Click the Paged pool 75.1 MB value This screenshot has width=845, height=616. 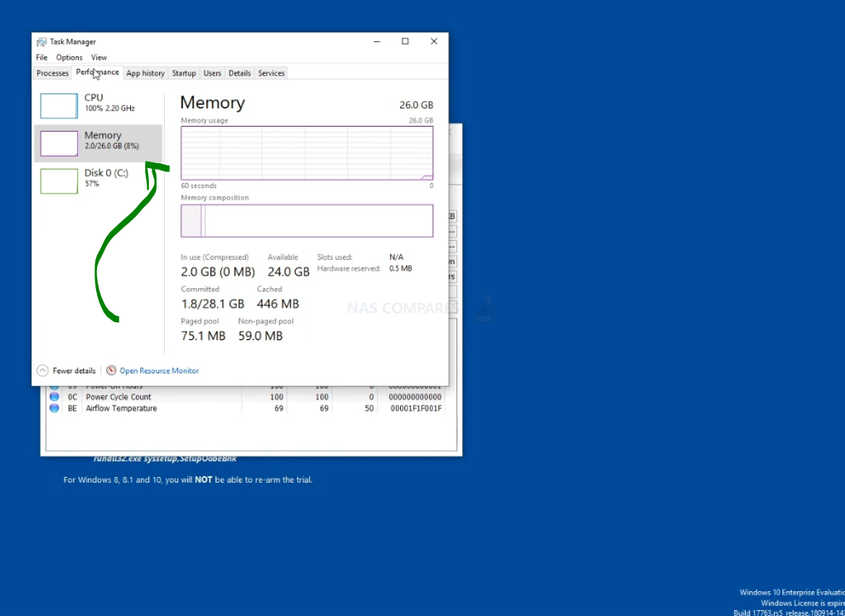203,336
